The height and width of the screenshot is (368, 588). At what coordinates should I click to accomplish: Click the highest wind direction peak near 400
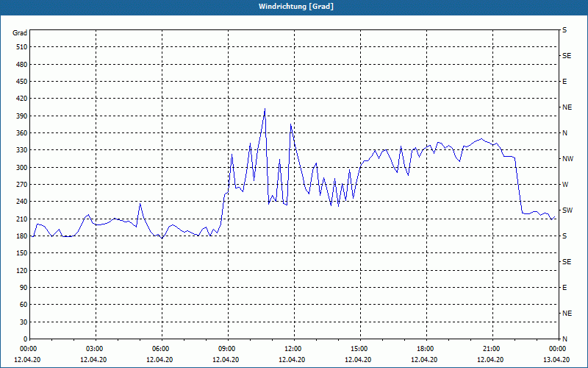tap(265, 109)
